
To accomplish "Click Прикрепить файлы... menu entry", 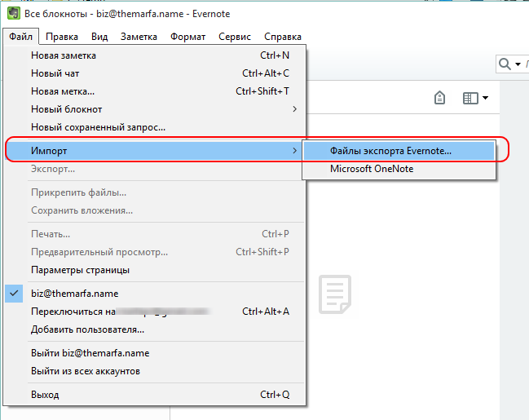I will [155, 192].
